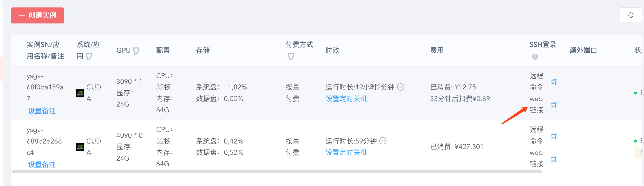Open 设置备注 for instance ysga-688b2e268c4
The width and height of the screenshot is (644, 186).
41,164
